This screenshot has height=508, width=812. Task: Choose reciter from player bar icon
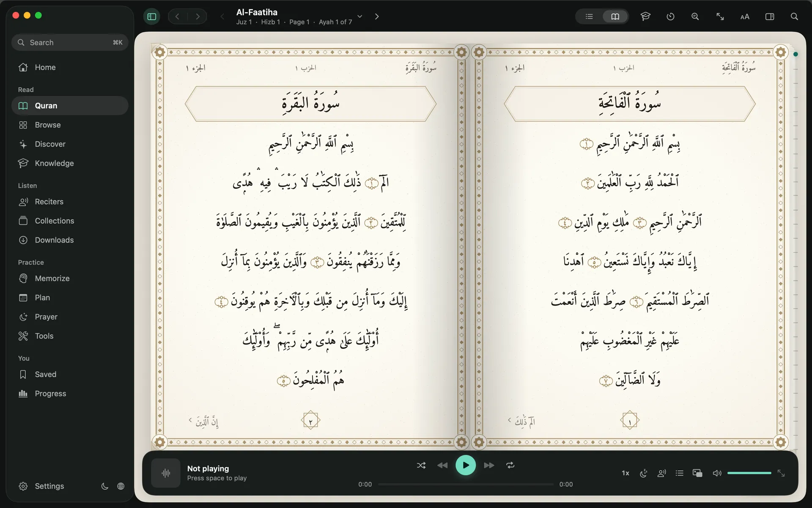coord(662,473)
